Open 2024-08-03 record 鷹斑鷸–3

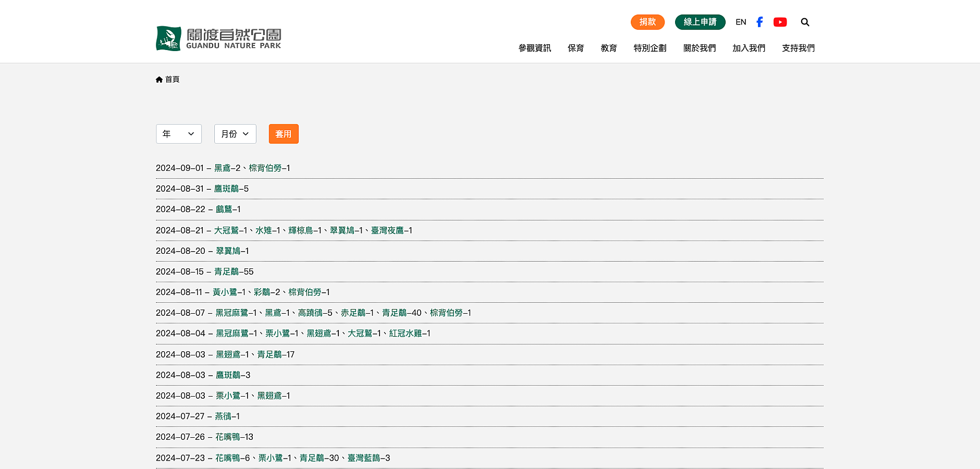pyautogui.click(x=233, y=375)
